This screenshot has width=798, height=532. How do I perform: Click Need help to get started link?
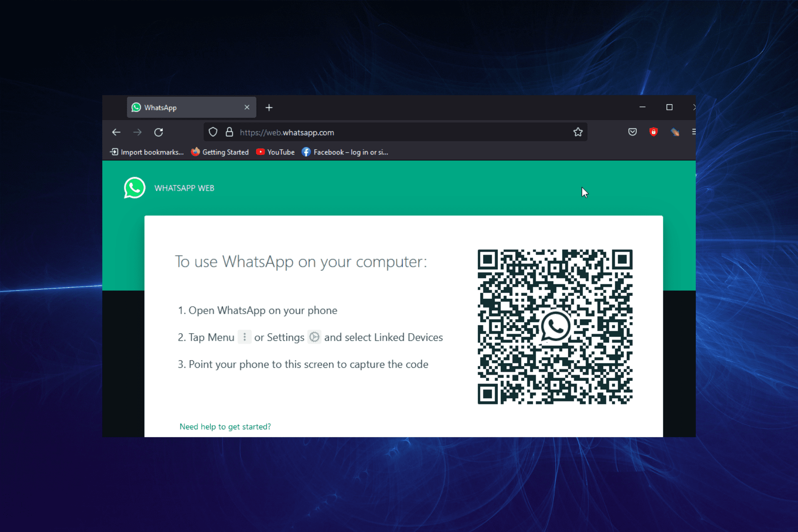(x=225, y=426)
